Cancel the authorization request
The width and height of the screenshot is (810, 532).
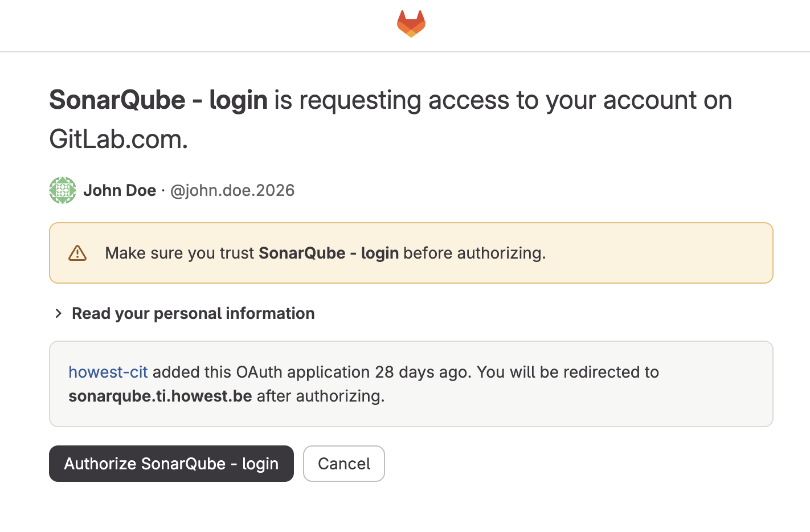(x=344, y=464)
